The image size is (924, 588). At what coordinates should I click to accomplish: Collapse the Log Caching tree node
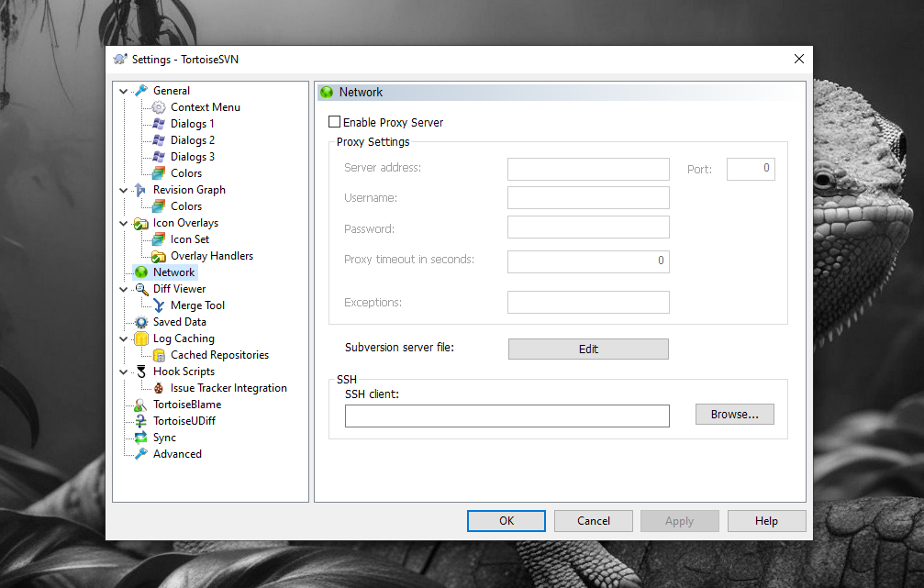pyautogui.click(x=124, y=338)
